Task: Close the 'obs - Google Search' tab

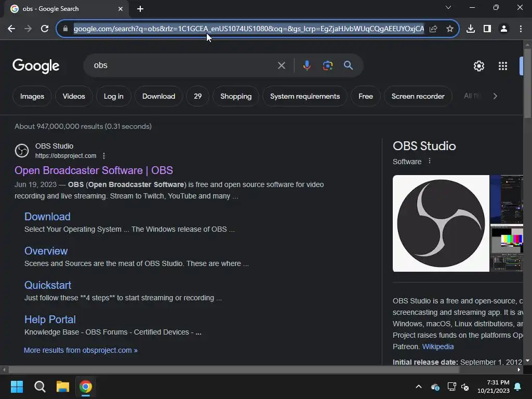Action: (121, 9)
